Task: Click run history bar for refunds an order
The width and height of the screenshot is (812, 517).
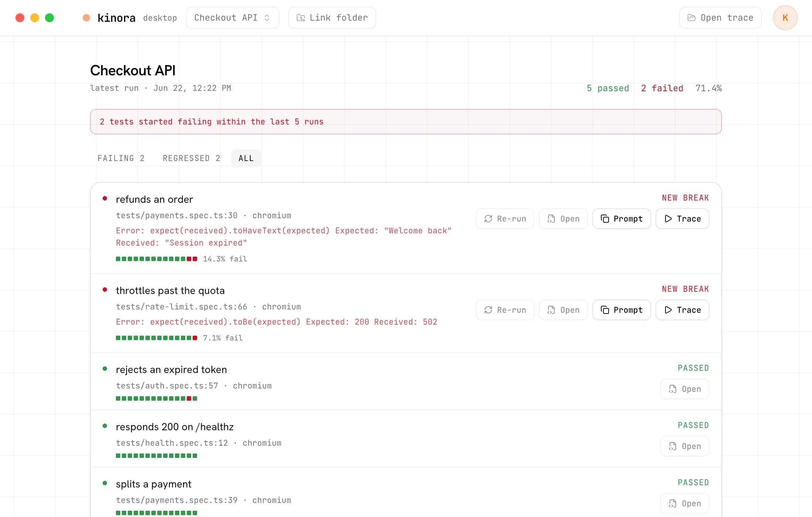Action: pos(156,259)
